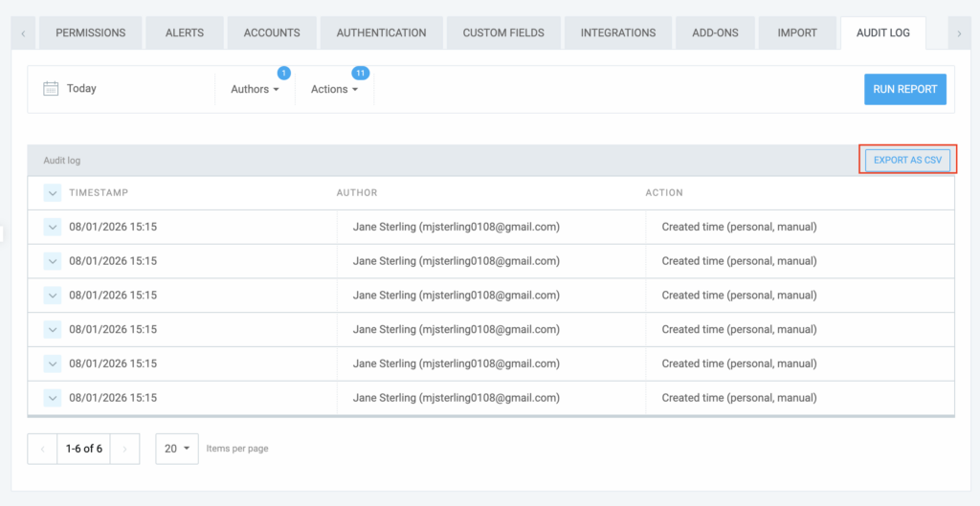The width and height of the screenshot is (980, 506).
Task: Open the Today date range picker
Action: [82, 89]
